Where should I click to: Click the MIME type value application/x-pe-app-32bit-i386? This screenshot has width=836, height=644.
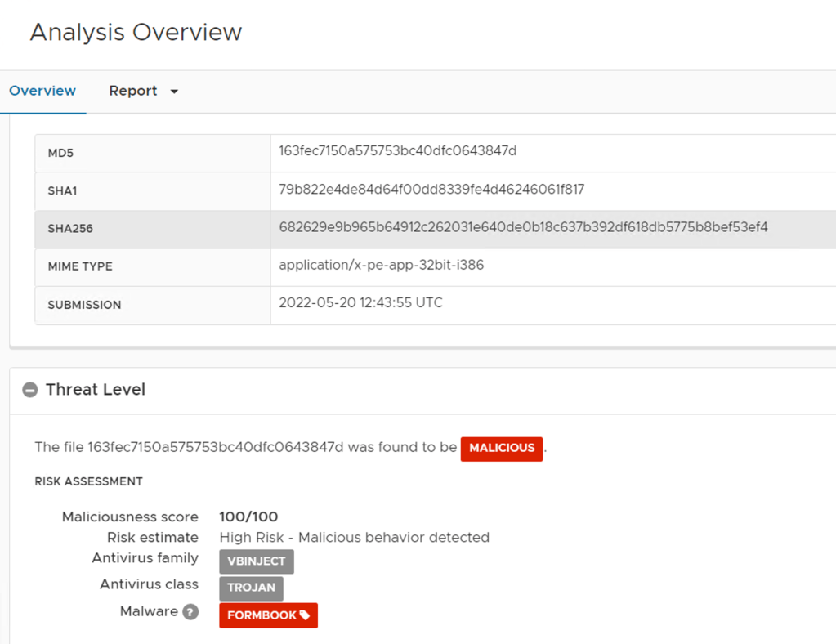[381, 266]
